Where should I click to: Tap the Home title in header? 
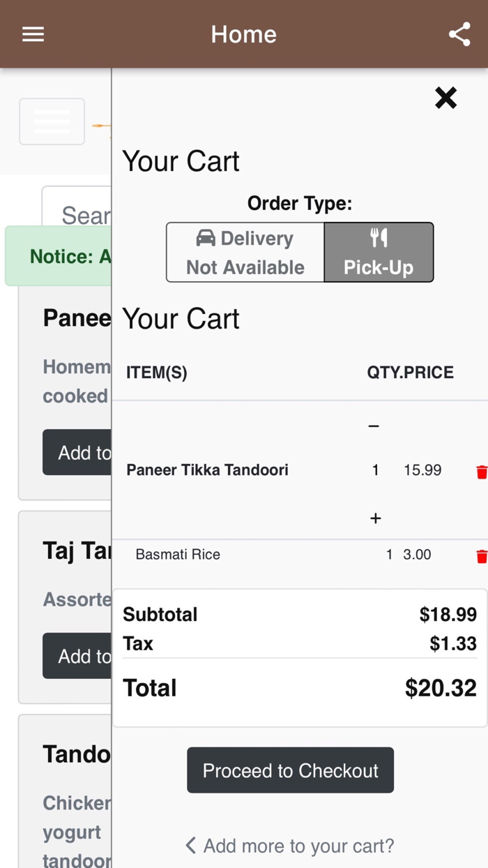click(x=243, y=34)
